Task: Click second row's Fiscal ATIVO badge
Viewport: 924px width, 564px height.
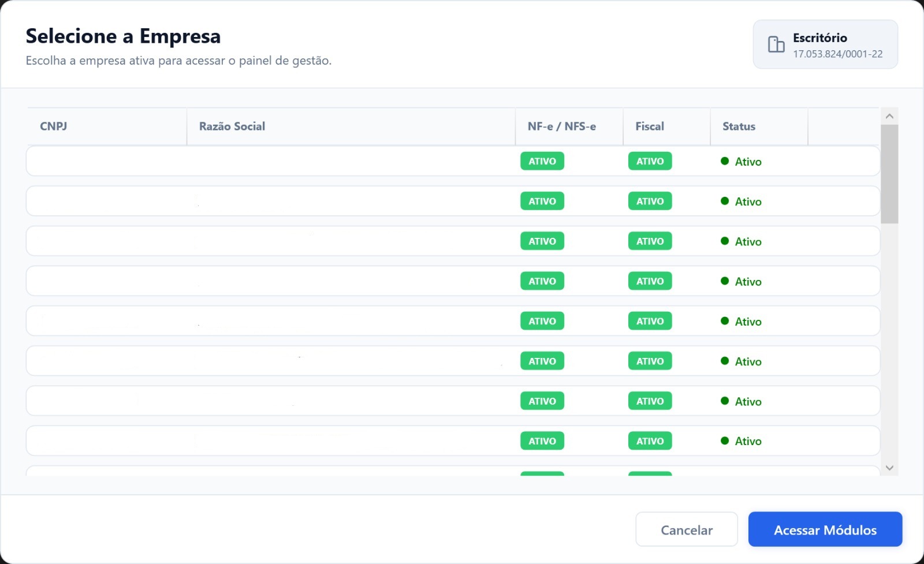Action: point(650,201)
